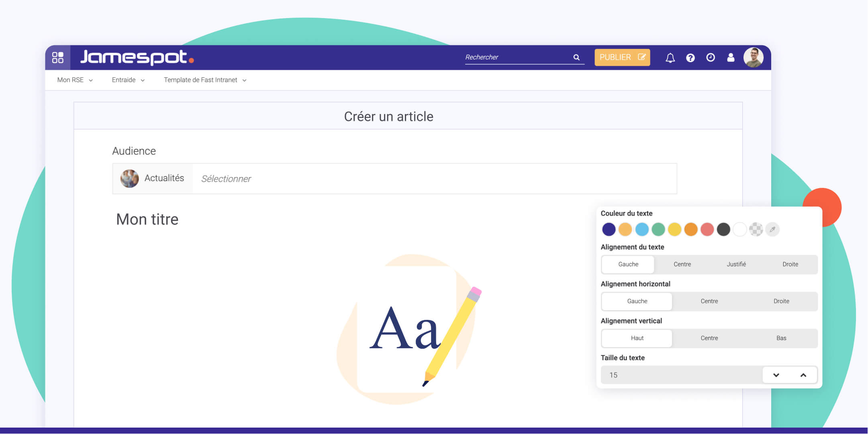The width and height of the screenshot is (868, 434).
Task: Click the timer/history icon in navbar
Action: (x=710, y=57)
